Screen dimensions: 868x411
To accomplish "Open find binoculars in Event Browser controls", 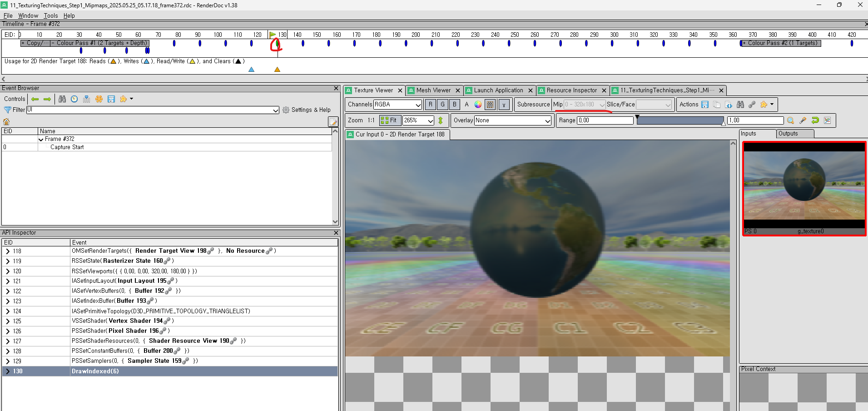I will pos(62,99).
